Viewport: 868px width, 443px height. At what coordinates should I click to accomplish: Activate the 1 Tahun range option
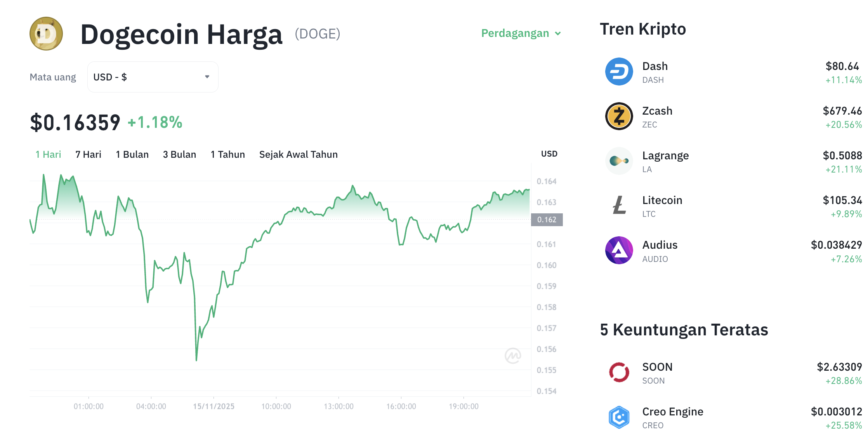(x=227, y=154)
